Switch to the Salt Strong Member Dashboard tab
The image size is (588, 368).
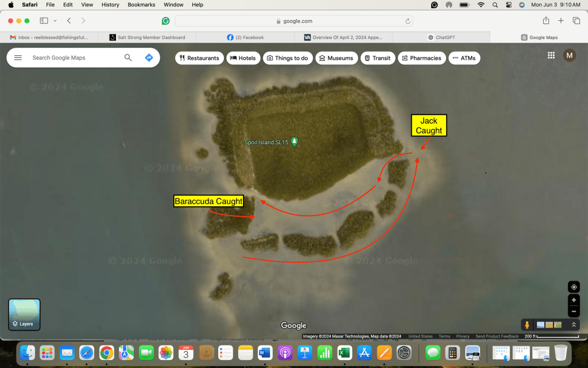pos(147,37)
